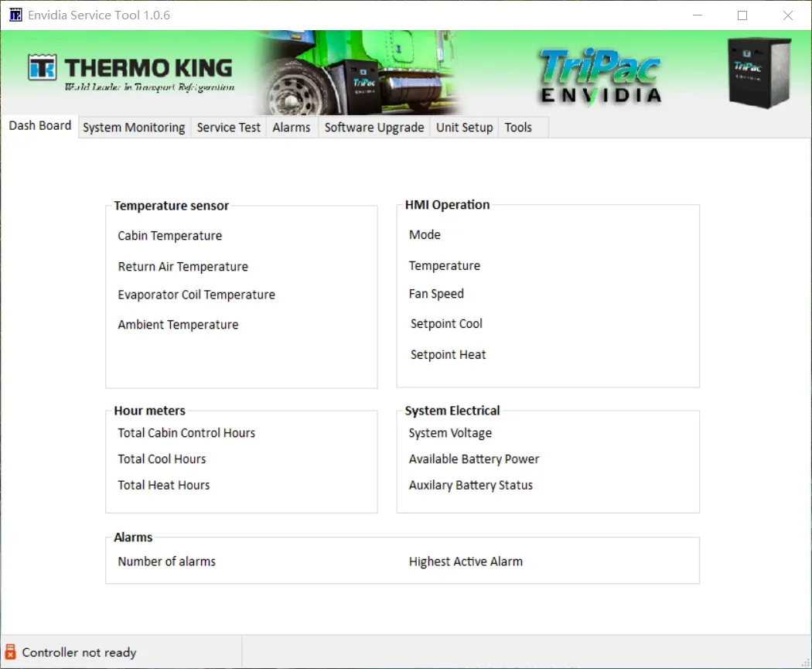Viewport: 812px width, 669px height.
Task: Select the Unit Setup tab
Action: pos(464,128)
